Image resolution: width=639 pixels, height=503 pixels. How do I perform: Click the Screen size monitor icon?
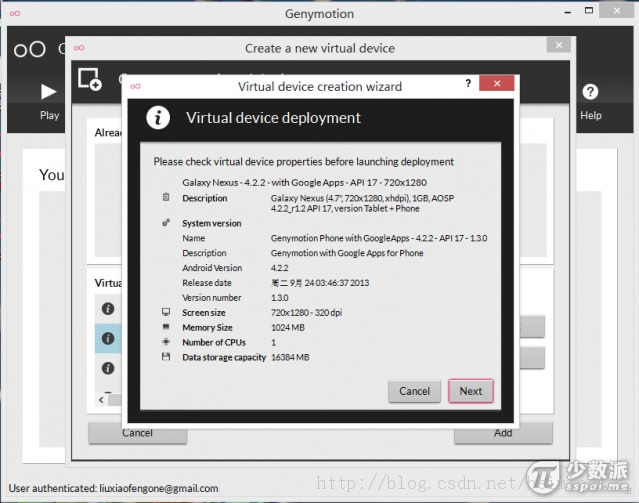pos(166,312)
